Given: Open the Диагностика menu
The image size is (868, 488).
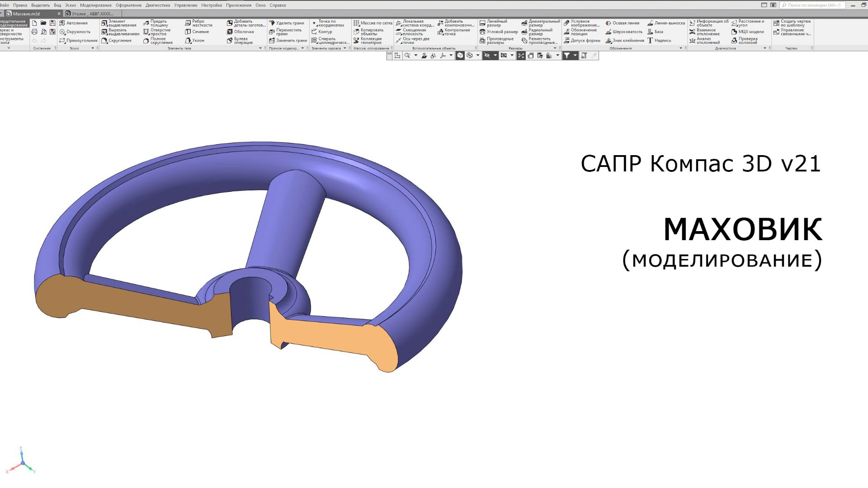Looking at the screenshot, I should (158, 5).
